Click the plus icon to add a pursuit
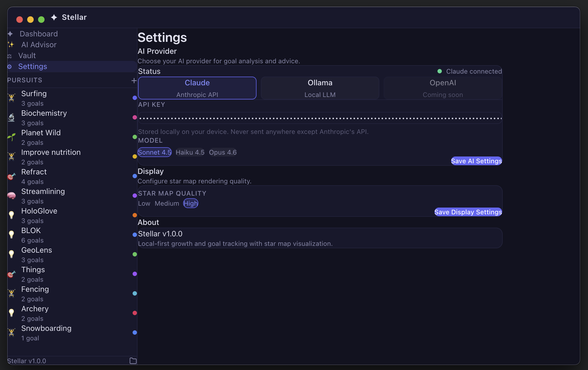The image size is (588, 370). click(134, 80)
